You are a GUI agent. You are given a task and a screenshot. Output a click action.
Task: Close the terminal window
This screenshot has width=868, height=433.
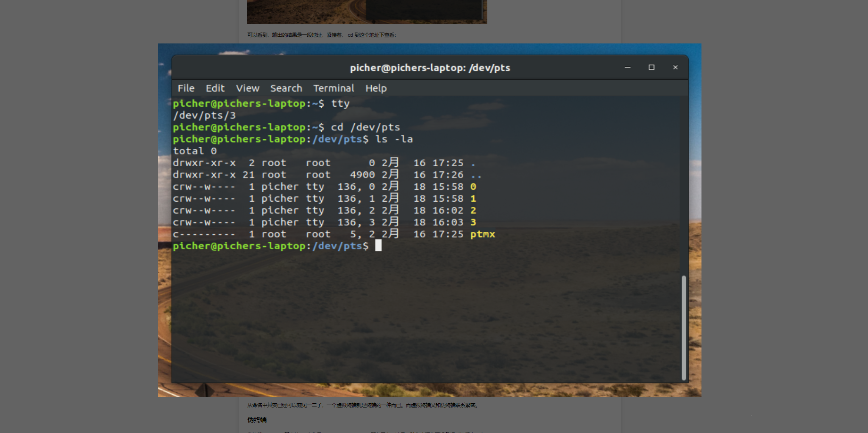[675, 68]
